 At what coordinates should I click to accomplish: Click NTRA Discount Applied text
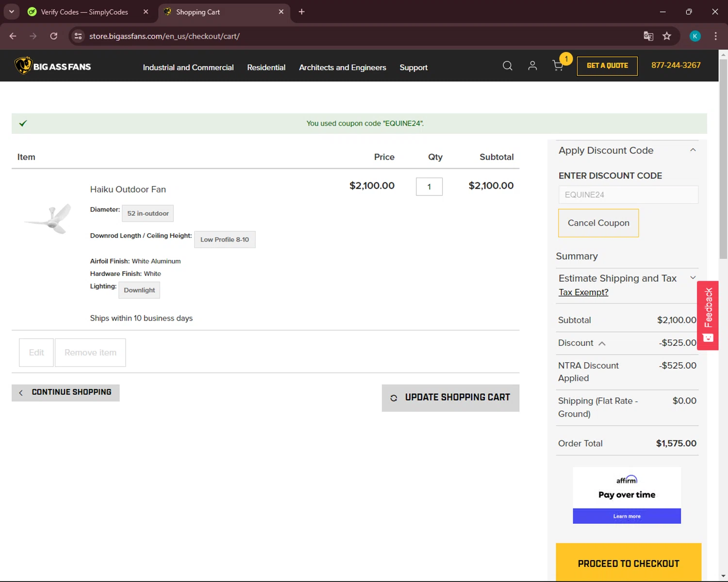pos(588,372)
